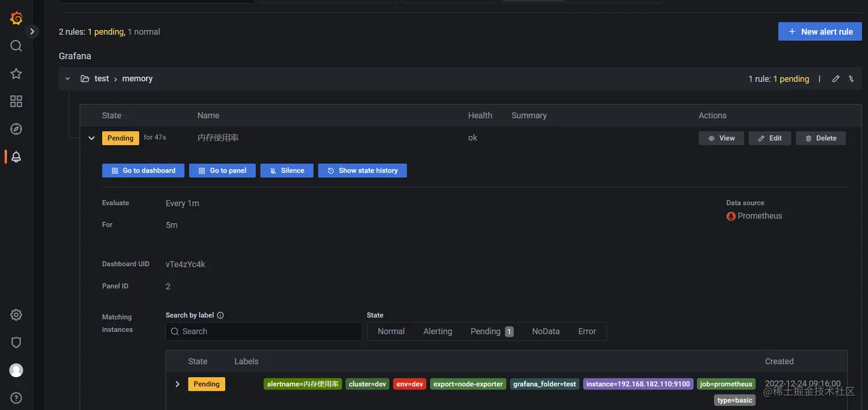Switch state filter to Alerting

[x=437, y=331]
